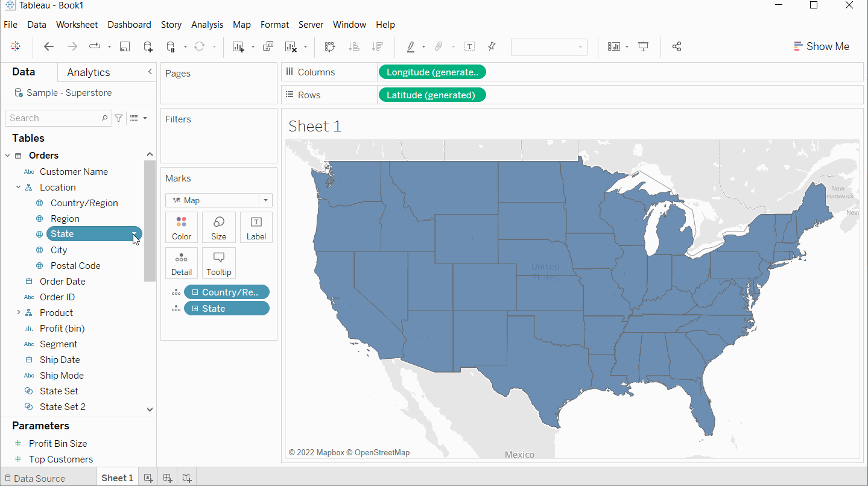Click the Duplicate sheet icon
Image resolution: width=868 pixels, height=486 pixels.
(x=268, y=46)
